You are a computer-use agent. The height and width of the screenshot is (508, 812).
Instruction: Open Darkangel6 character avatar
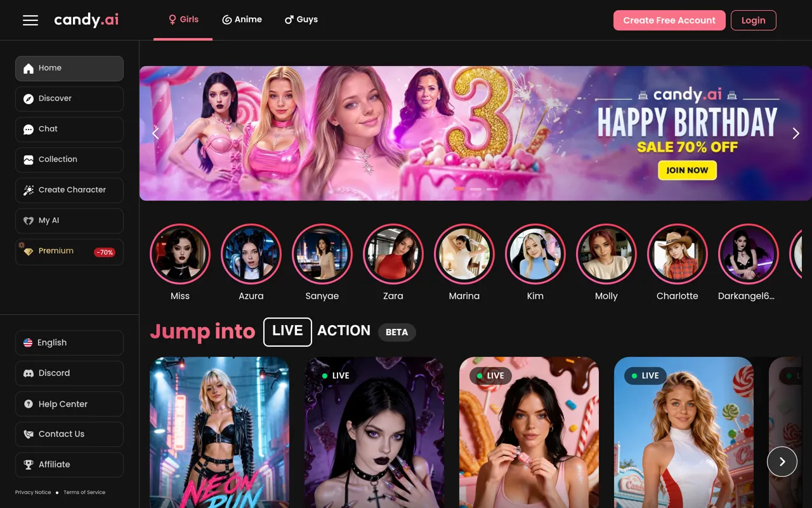749,254
